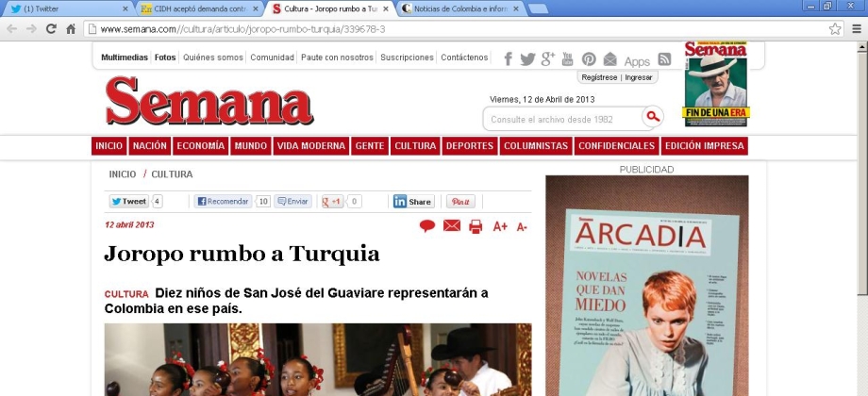
Task: Open the DEPORTES section
Action: coord(470,146)
